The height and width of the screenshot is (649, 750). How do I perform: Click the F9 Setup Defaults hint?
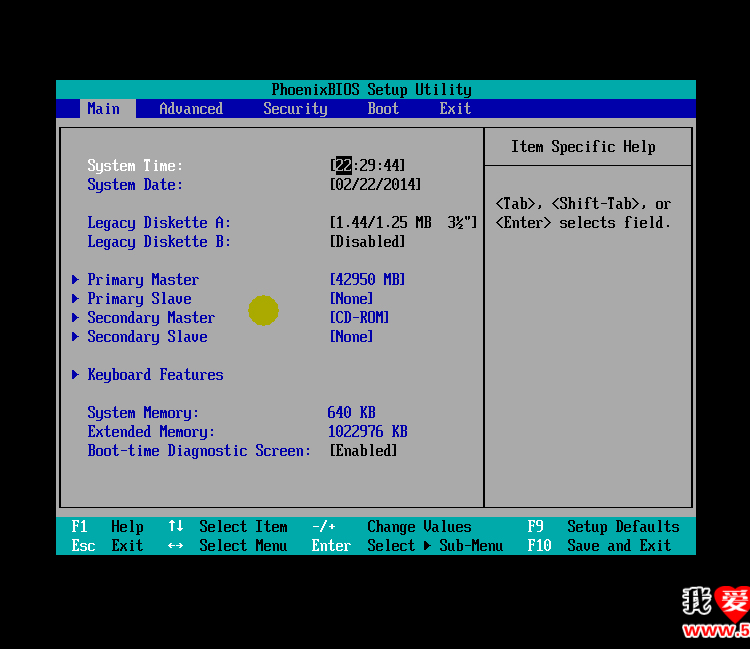pos(603,527)
